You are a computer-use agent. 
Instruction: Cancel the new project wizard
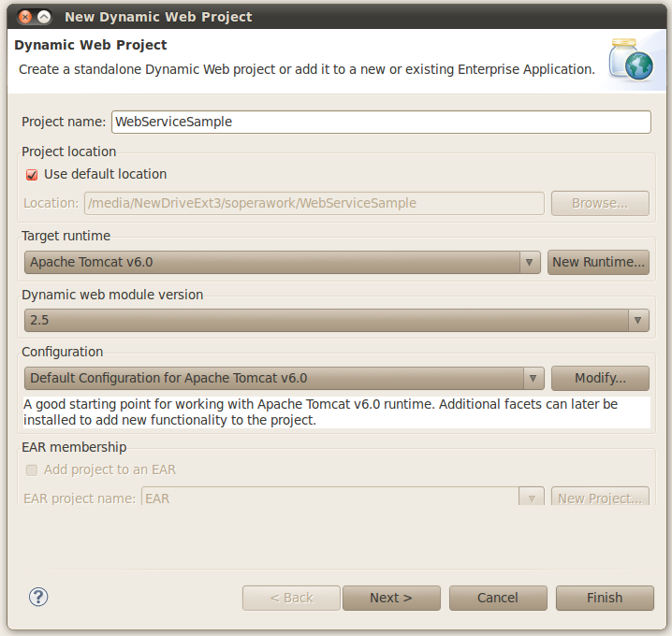(498, 598)
